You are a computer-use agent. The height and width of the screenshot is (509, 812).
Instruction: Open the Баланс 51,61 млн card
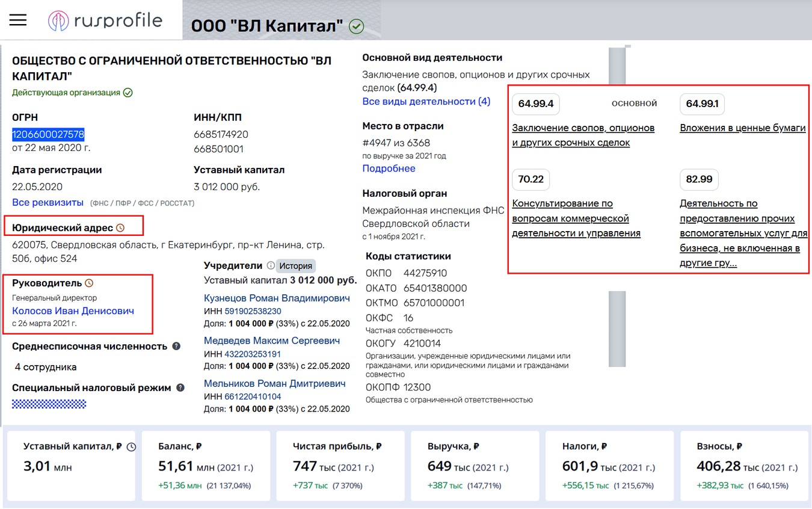tap(206, 465)
